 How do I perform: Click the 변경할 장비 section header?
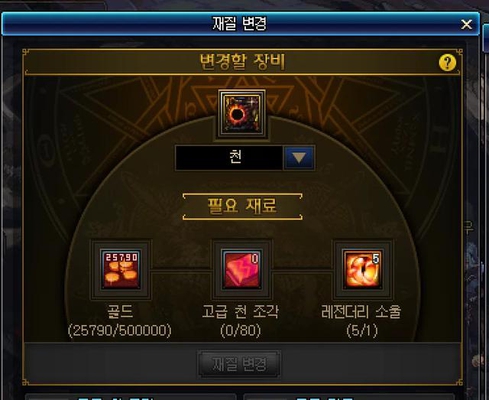(x=242, y=62)
